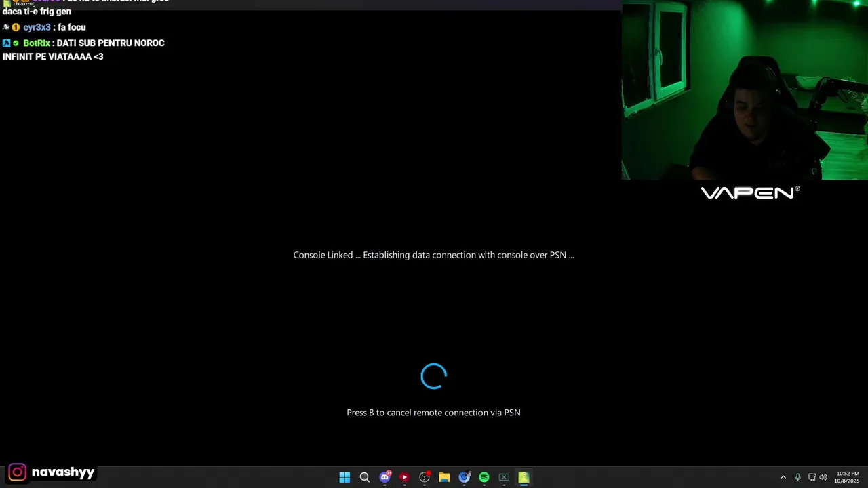Image resolution: width=868 pixels, height=488 pixels.
Task: Click the webcam overlay video
Action: (745, 90)
